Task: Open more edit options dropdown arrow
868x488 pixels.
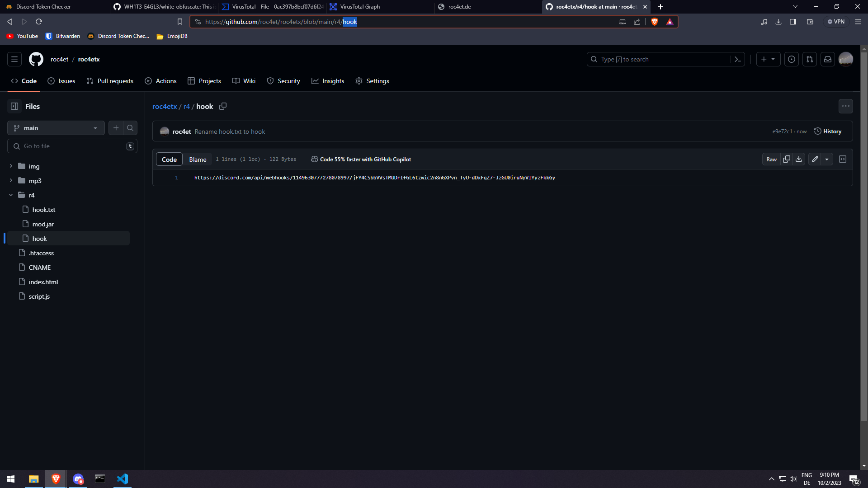Action: [x=827, y=159]
